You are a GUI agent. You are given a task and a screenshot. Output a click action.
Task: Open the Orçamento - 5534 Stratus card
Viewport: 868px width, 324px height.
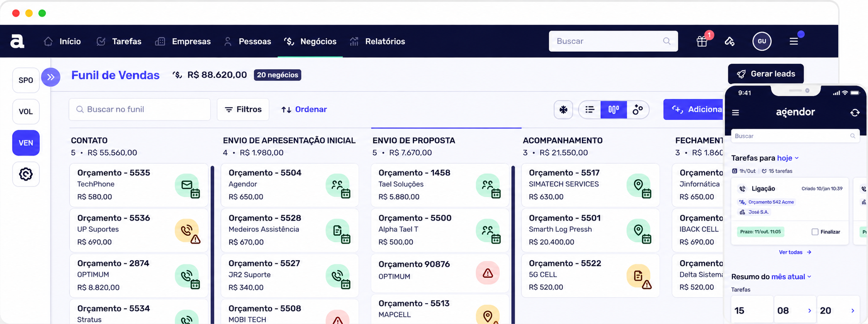(x=138, y=312)
